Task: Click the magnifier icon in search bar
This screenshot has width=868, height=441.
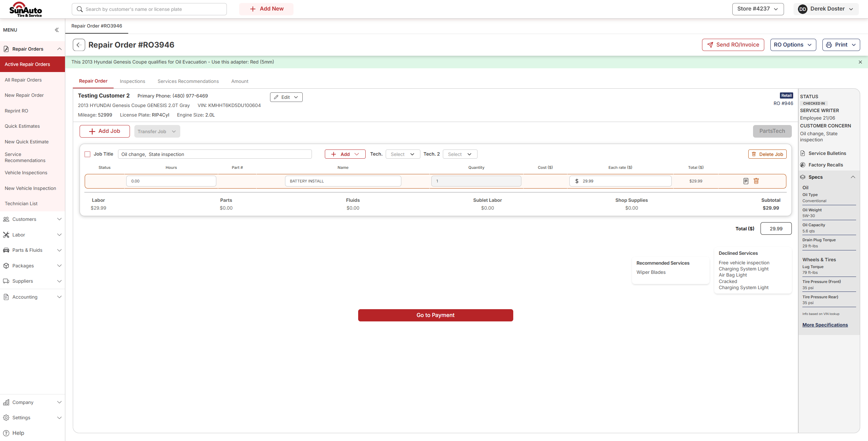Action: [x=80, y=9]
